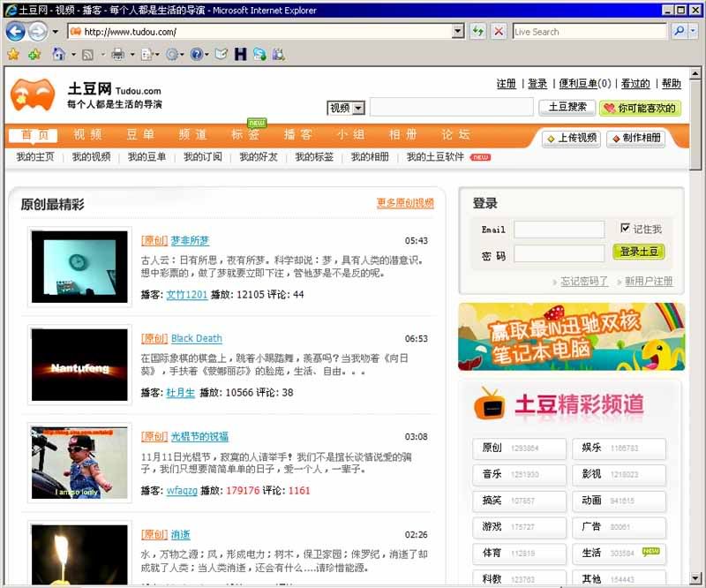Click the Research toolbar icon
This screenshot has width=706, height=588.
click(278, 55)
